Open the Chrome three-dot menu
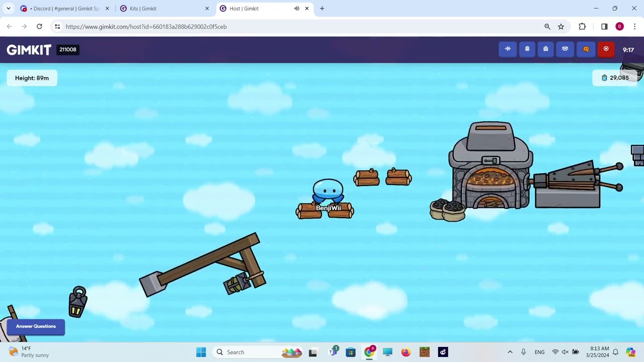The height and width of the screenshot is (362, 644). click(634, 27)
